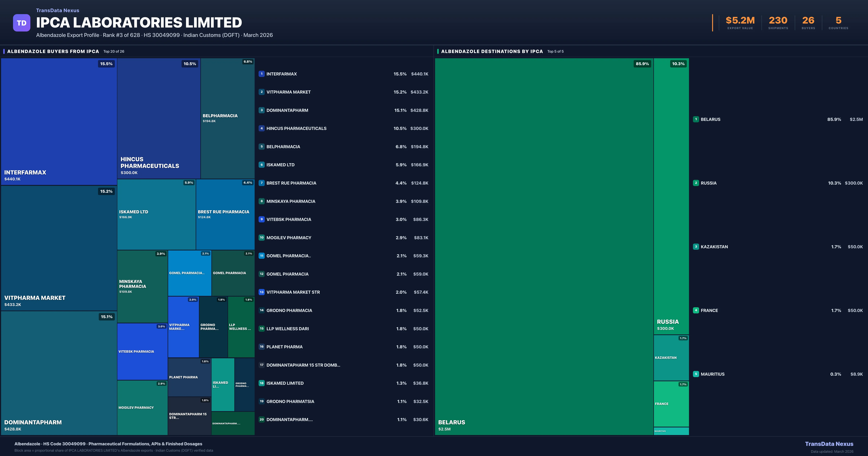This screenshot has height=456, width=868.
Task: Select the badge numbered 18 for ISKAMED LIMITED
Action: (261, 383)
